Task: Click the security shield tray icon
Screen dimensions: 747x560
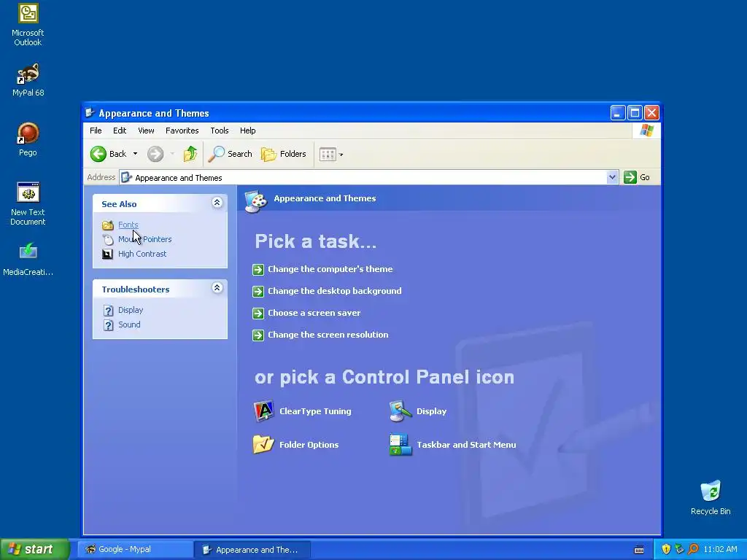Action: click(x=666, y=549)
